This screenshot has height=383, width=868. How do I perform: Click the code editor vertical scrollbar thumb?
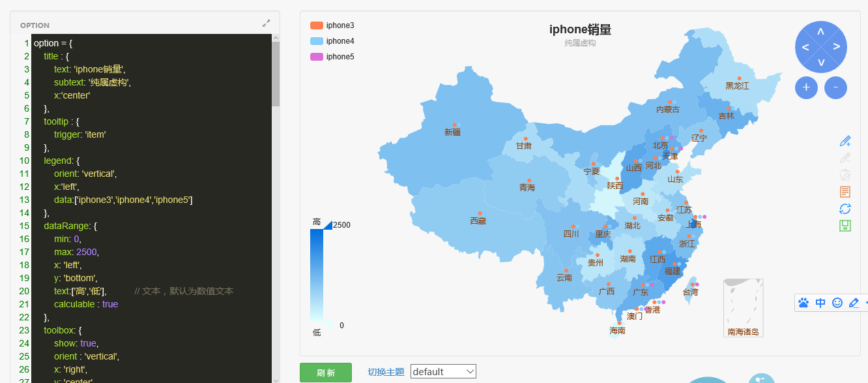tap(276, 74)
